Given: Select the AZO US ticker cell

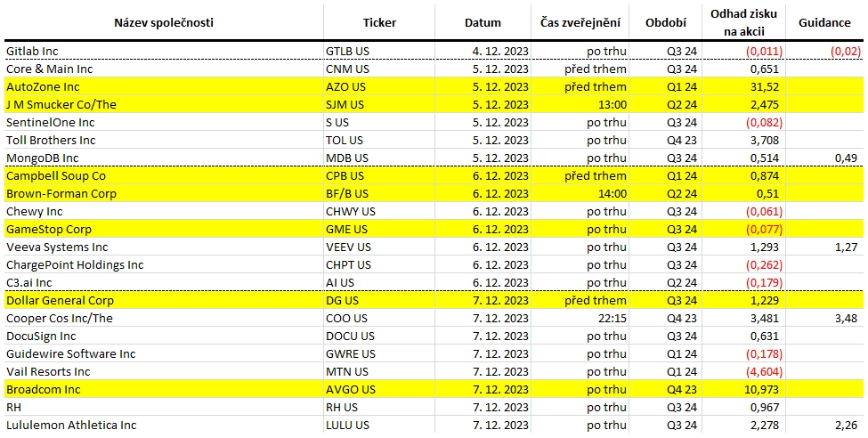Looking at the screenshot, I should (x=345, y=87).
